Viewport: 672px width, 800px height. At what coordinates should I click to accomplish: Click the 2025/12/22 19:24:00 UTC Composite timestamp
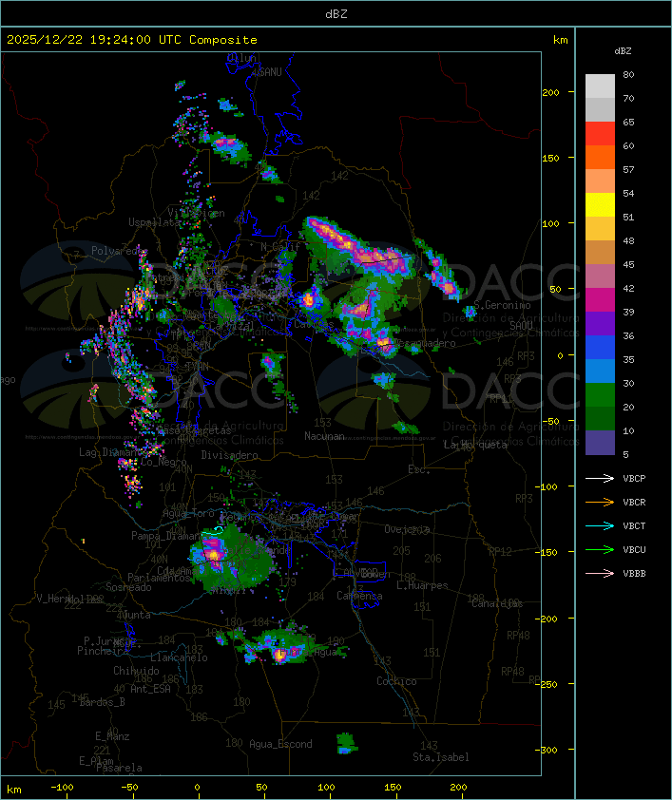(x=132, y=40)
